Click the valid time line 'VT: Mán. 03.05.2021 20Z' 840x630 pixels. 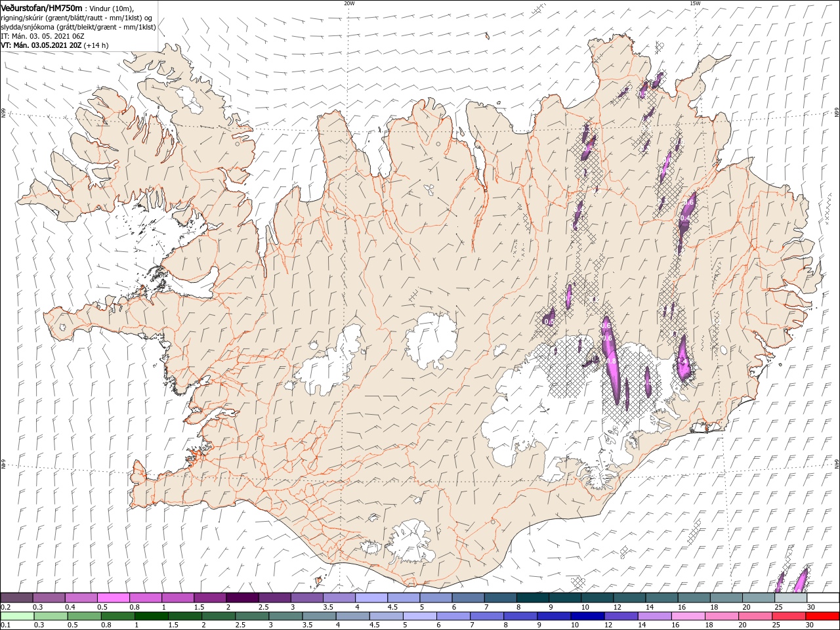[x=41, y=45]
